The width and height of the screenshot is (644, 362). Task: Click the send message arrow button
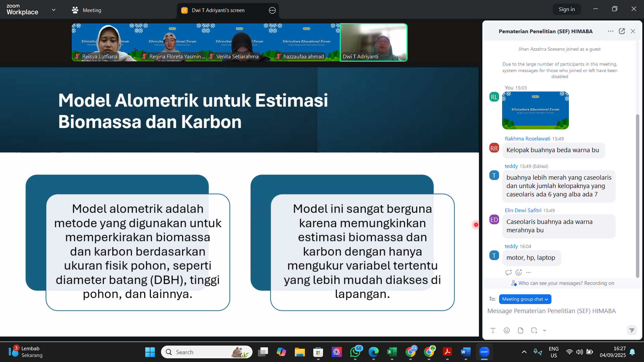632,330
